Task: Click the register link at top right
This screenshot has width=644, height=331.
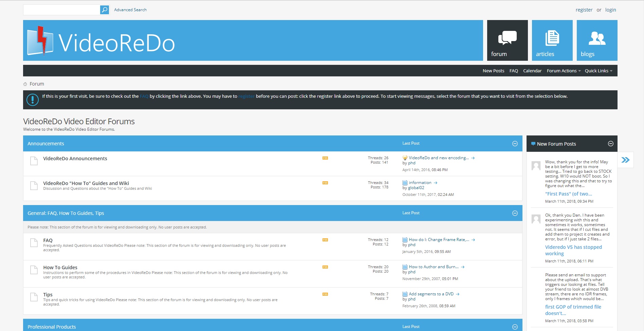Action: [x=584, y=10]
